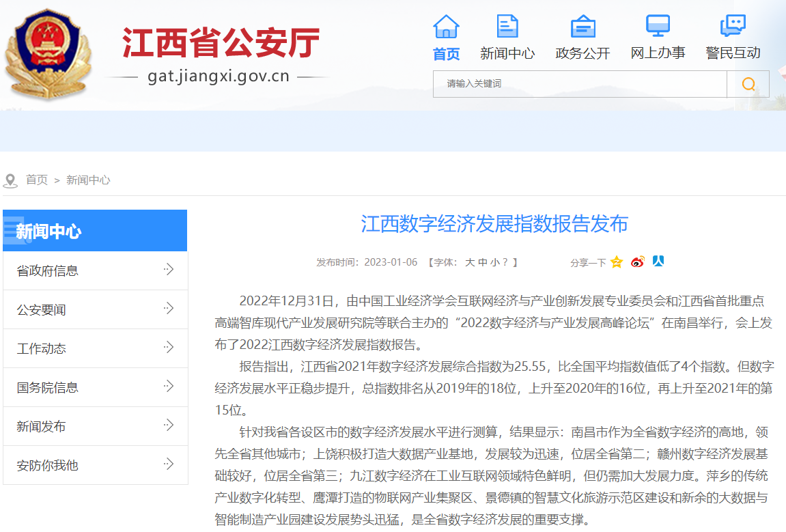
Task: Set font size to 大 (large)
Action: tap(470, 262)
